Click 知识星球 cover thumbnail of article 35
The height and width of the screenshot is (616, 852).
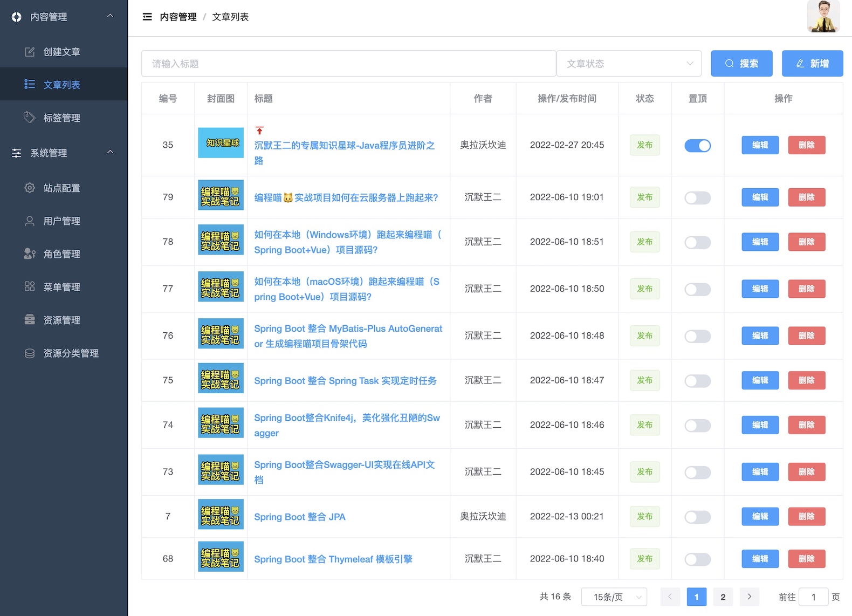221,142
